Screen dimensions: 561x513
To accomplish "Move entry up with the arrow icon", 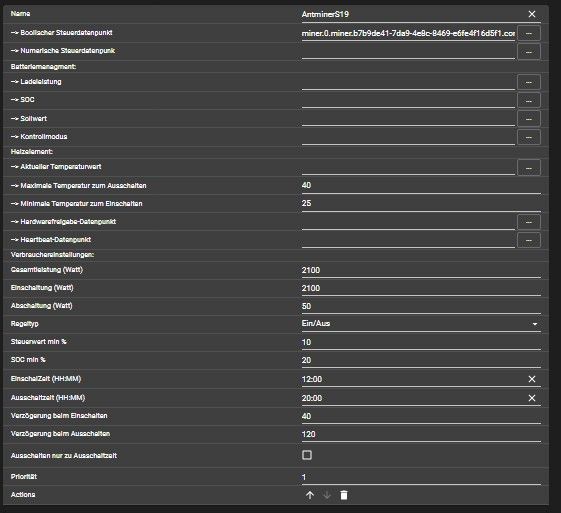I will point(310,495).
